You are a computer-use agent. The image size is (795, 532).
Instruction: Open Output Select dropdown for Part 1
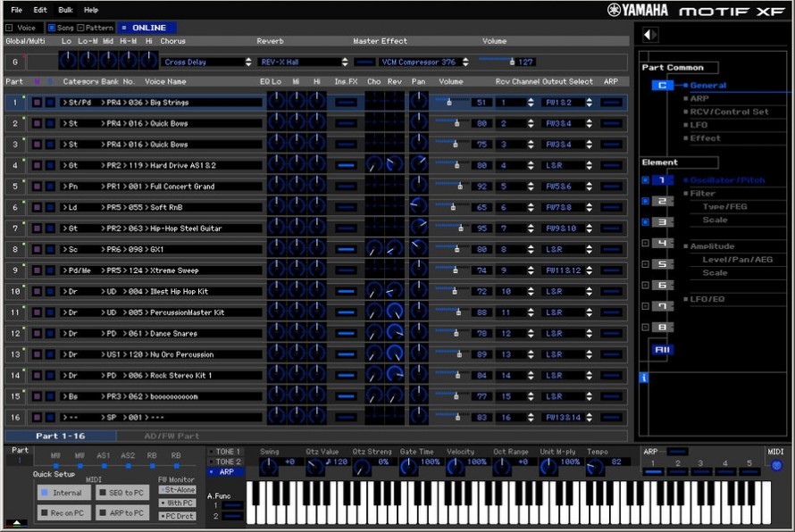[x=567, y=103]
